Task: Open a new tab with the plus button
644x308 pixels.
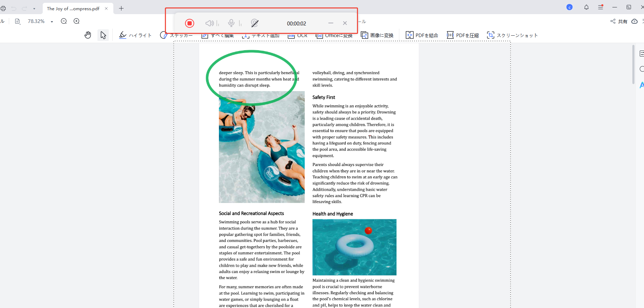Action: [121, 8]
